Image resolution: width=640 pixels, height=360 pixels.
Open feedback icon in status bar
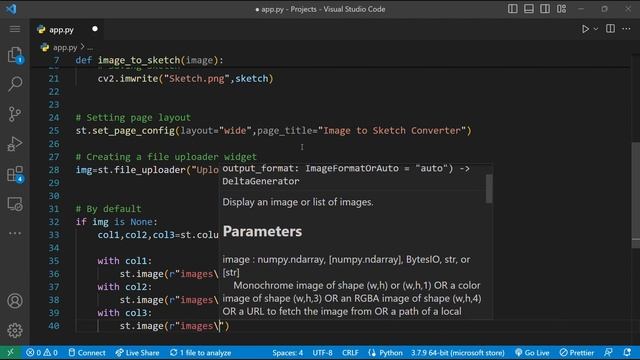[608, 352]
